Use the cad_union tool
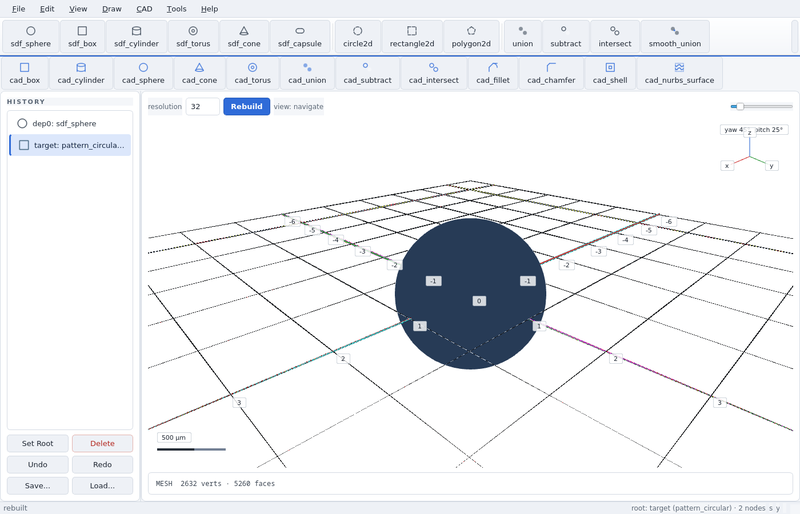Image resolution: width=800 pixels, height=514 pixels. (307, 74)
